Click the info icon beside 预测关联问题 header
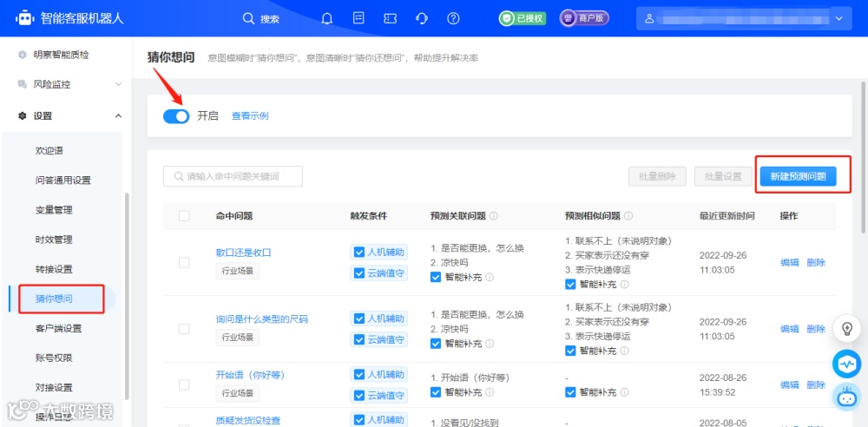Viewport: 868px width, 427px height. point(494,216)
